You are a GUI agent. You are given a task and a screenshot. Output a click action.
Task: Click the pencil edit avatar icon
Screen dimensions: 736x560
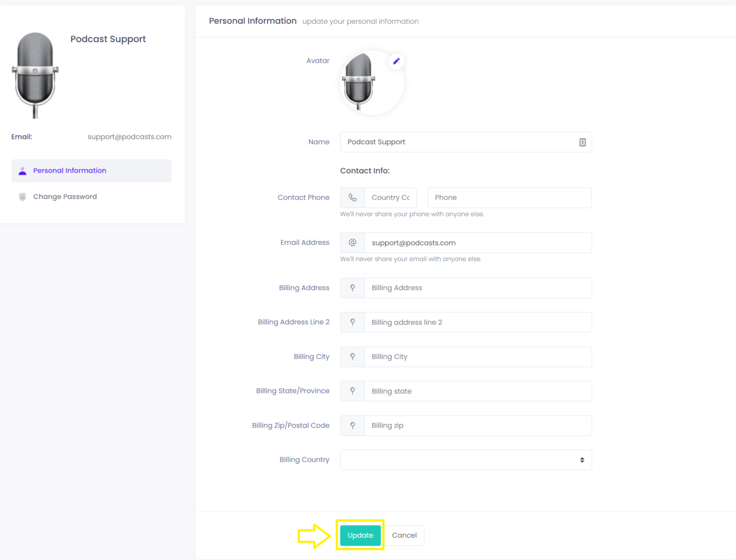point(396,61)
